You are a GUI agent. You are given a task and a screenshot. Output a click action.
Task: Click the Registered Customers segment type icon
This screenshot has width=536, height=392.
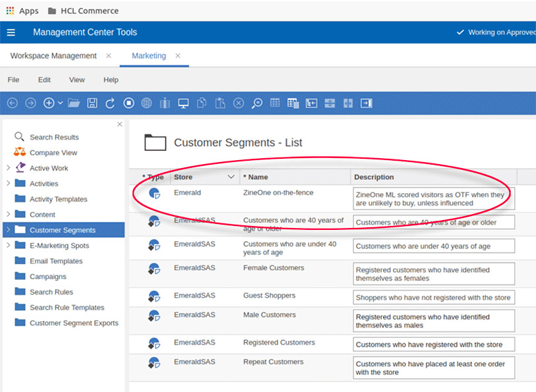[x=154, y=343]
